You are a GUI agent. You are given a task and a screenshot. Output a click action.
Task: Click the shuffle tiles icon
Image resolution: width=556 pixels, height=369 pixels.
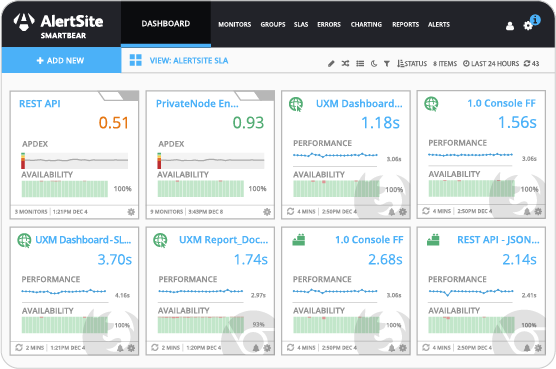tap(345, 64)
